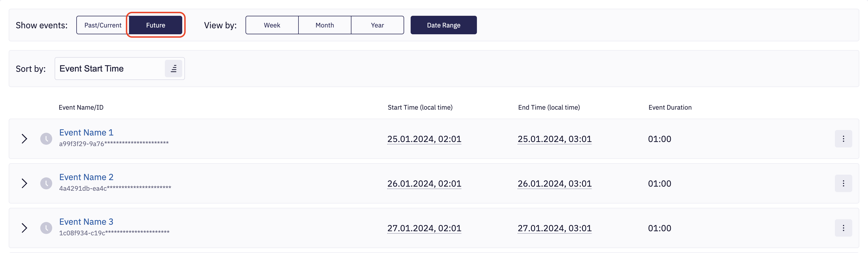The image size is (868, 253).
Task: Click the clock status icon for Event Name 3
Action: pos(46,228)
